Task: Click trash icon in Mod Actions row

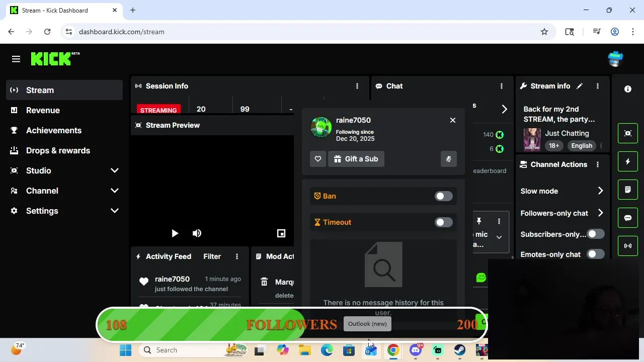Action: coord(264,282)
